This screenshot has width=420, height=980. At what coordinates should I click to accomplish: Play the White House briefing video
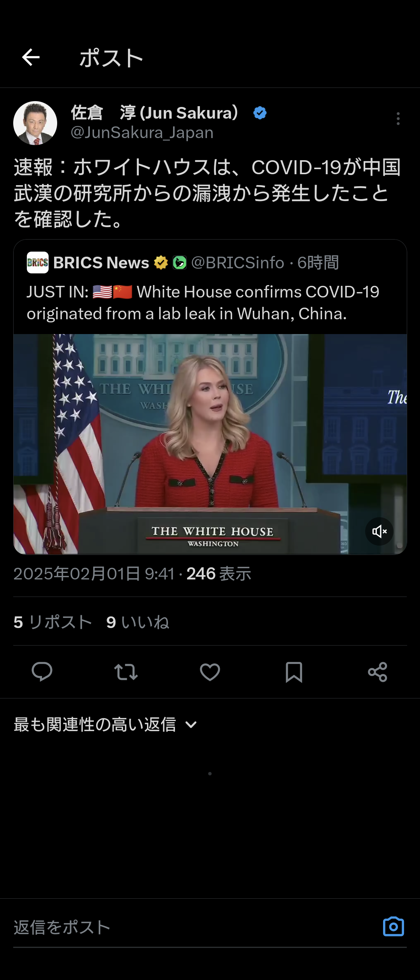tap(210, 444)
